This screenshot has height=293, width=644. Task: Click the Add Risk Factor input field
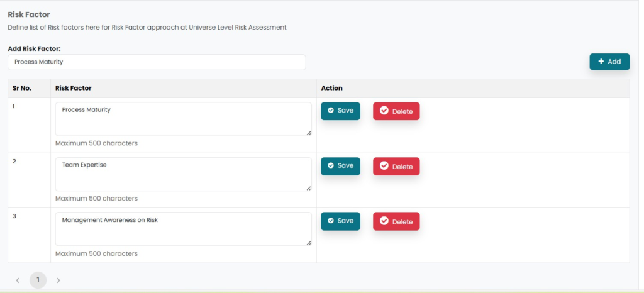point(157,62)
